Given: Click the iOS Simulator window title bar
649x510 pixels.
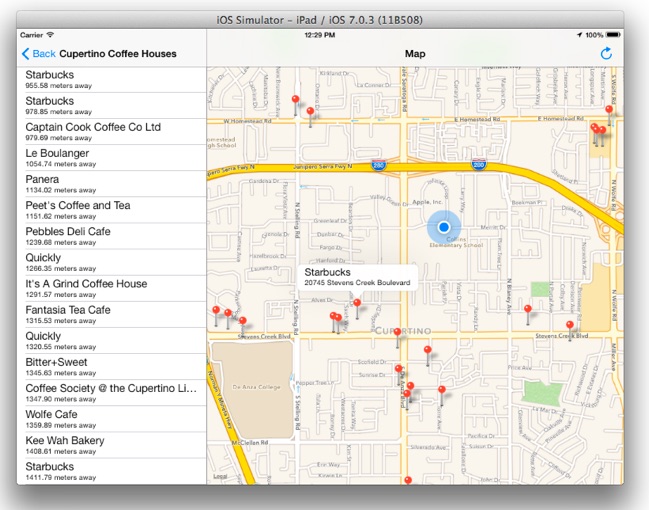Looking at the screenshot, I should [320, 20].
